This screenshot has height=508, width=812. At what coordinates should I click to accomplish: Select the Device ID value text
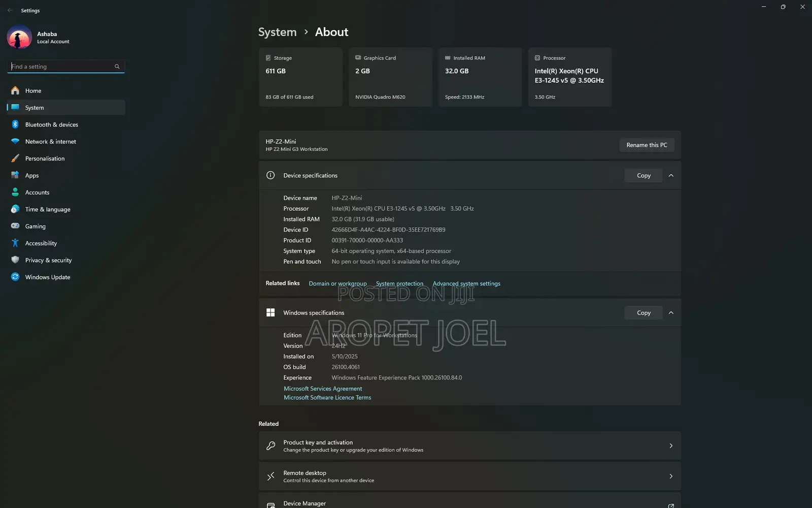[x=388, y=230]
